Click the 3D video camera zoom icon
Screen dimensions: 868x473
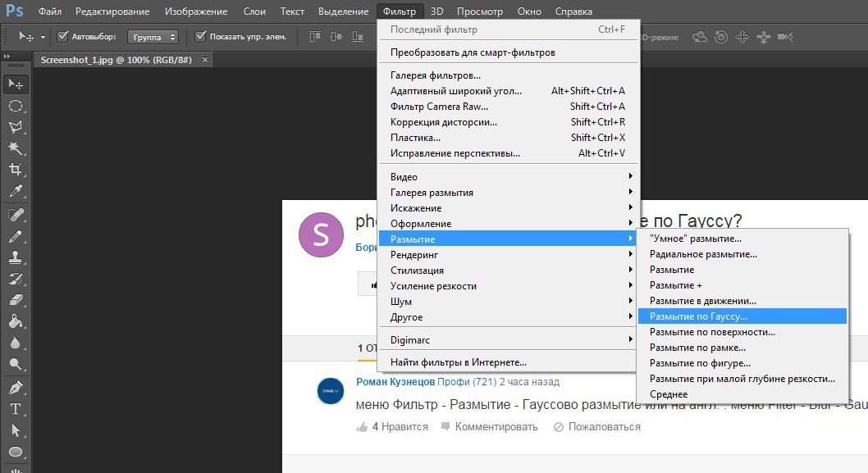[x=785, y=37]
